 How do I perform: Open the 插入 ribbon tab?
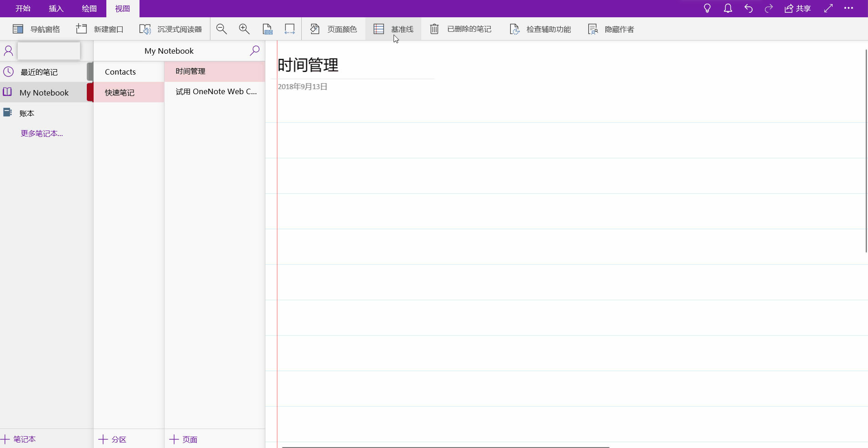[55, 9]
